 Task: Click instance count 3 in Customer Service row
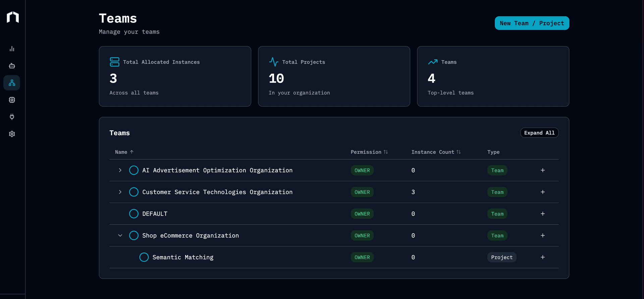point(413,192)
